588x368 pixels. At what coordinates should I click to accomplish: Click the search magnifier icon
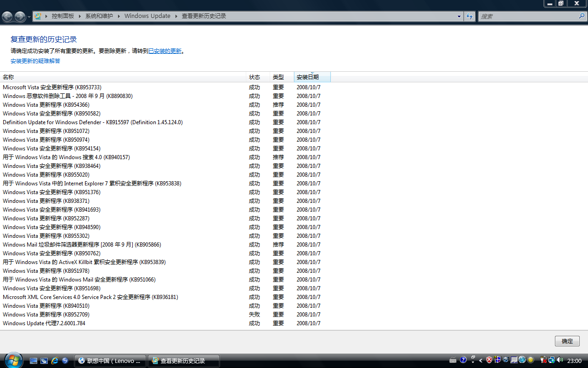pyautogui.click(x=582, y=17)
